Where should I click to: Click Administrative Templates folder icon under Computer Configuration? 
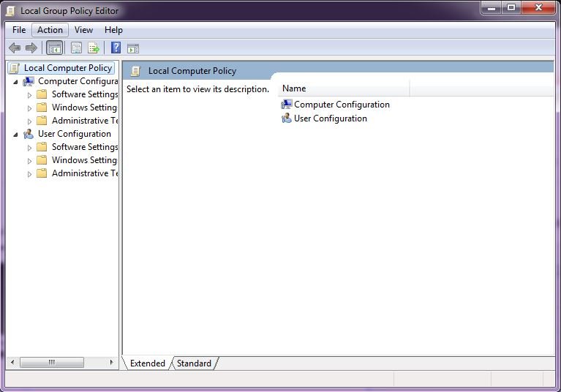tap(42, 121)
